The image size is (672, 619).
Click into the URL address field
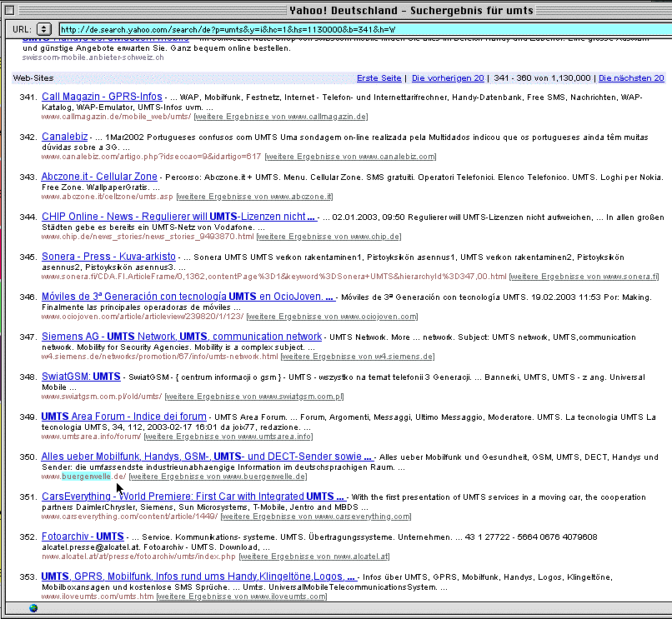tap(359, 29)
